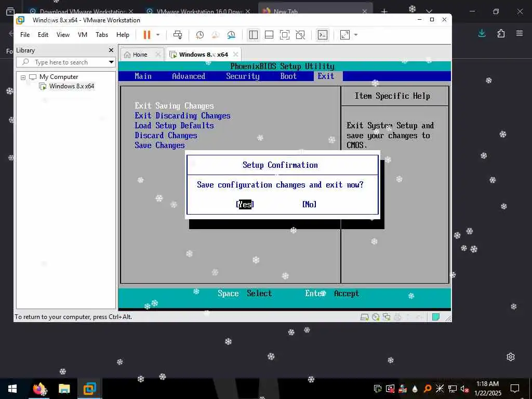Viewport: 532px width, 399px height.
Task: Click 'Exit Discarding Changes' option
Action: tap(182, 116)
